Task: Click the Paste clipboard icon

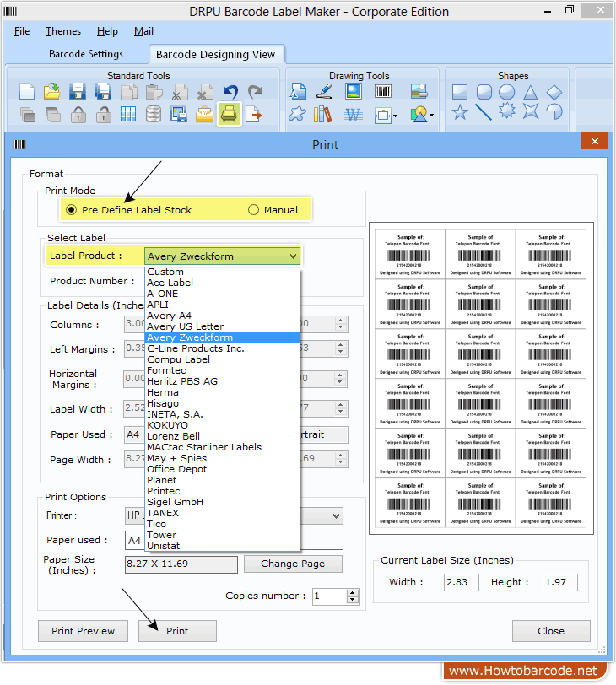Action: point(154,92)
